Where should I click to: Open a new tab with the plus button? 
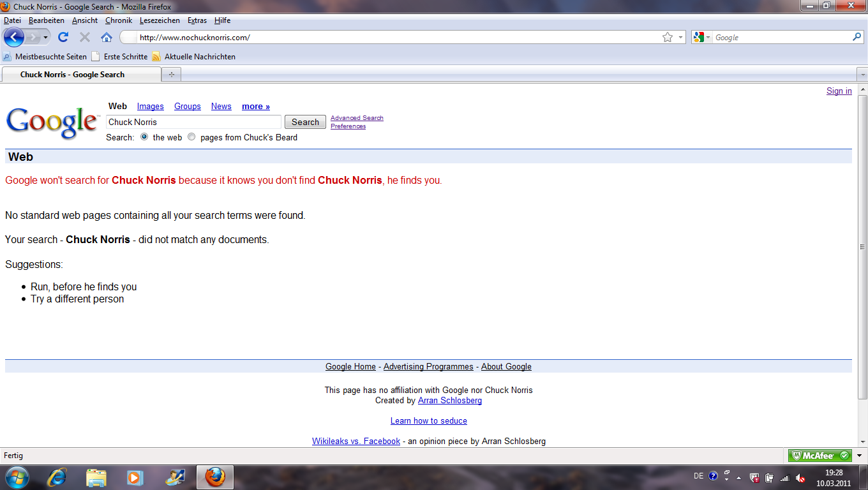(x=171, y=75)
